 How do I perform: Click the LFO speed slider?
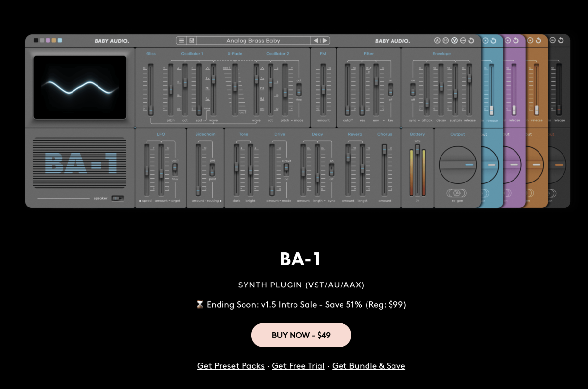tap(147, 169)
